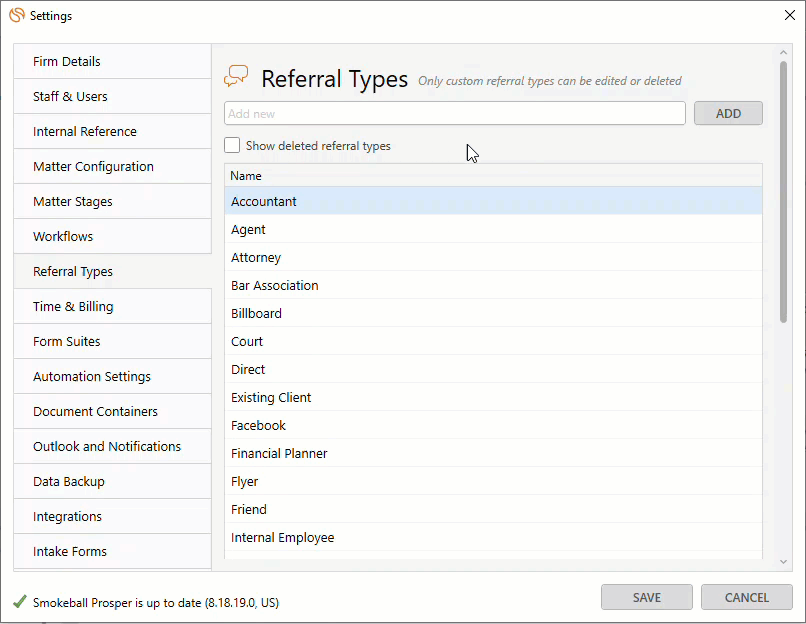Click the referral list scroll down arrow
The width and height of the screenshot is (806, 624).
click(x=783, y=563)
